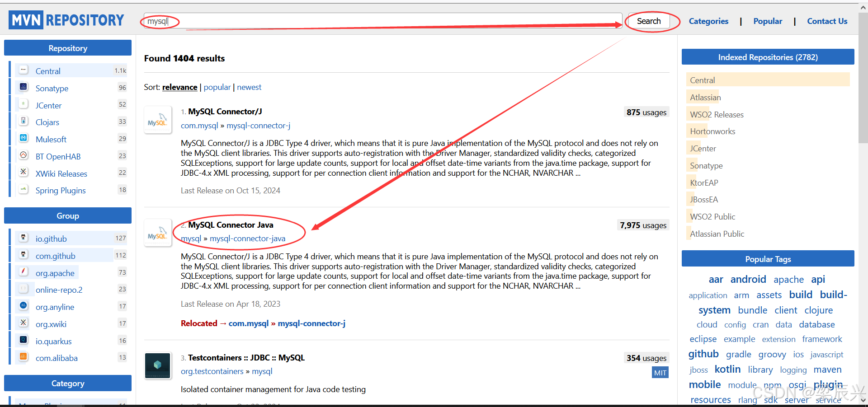The image size is (868, 407).
Task: Click the 875 usages link
Action: coord(646,112)
